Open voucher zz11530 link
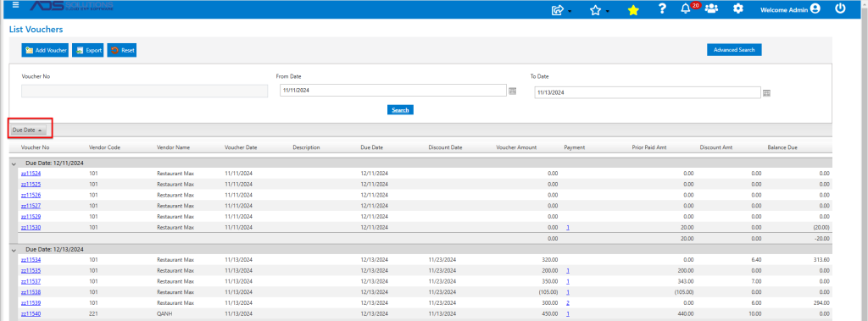Screen dimensions: 868x321 click(31, 227)
